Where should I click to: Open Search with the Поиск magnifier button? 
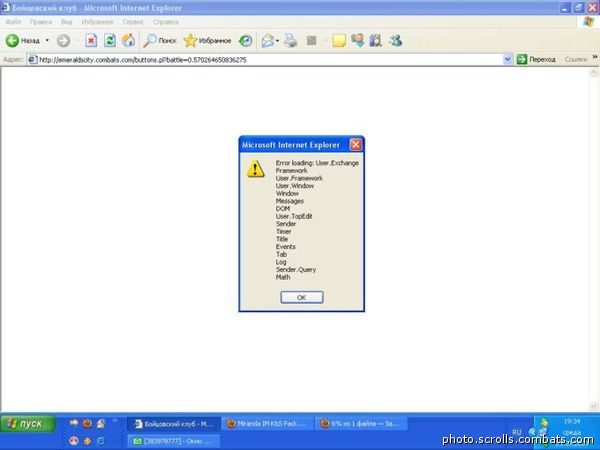(160, 41)
